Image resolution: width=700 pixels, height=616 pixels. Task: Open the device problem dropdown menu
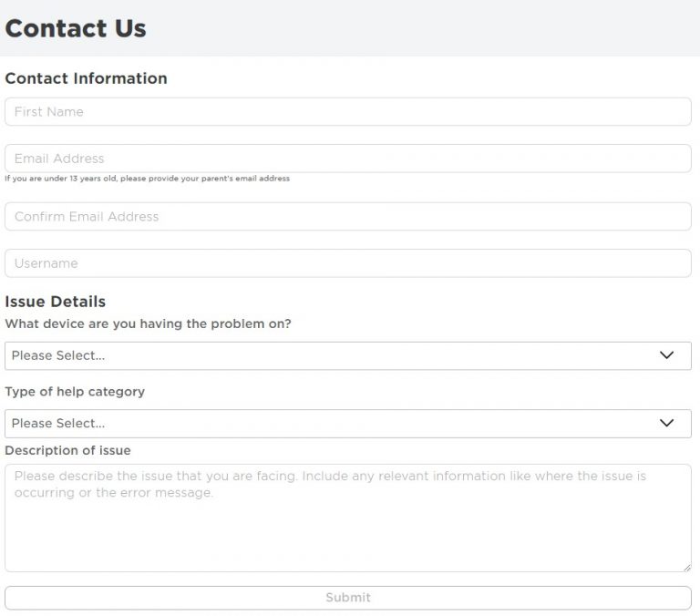pos(347,356)
